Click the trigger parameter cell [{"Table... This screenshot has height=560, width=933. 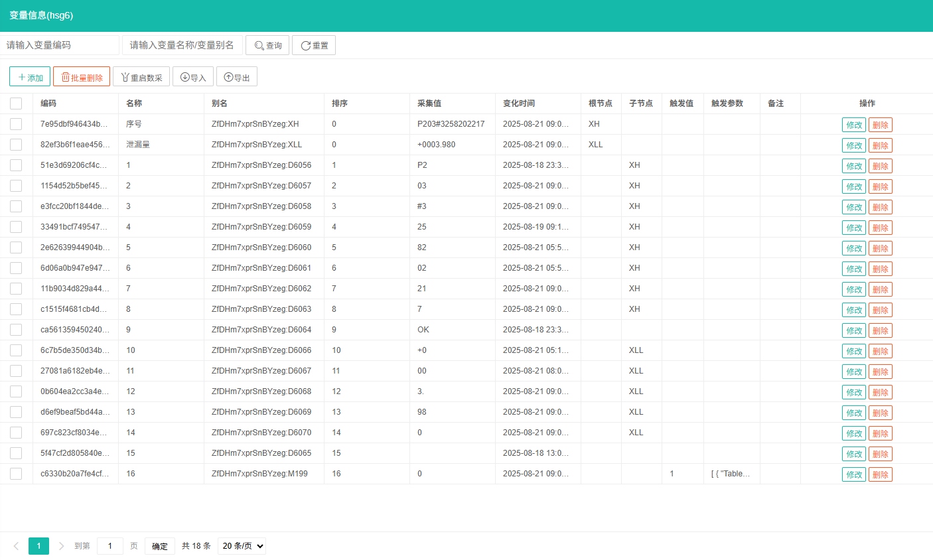coord(731,474)
